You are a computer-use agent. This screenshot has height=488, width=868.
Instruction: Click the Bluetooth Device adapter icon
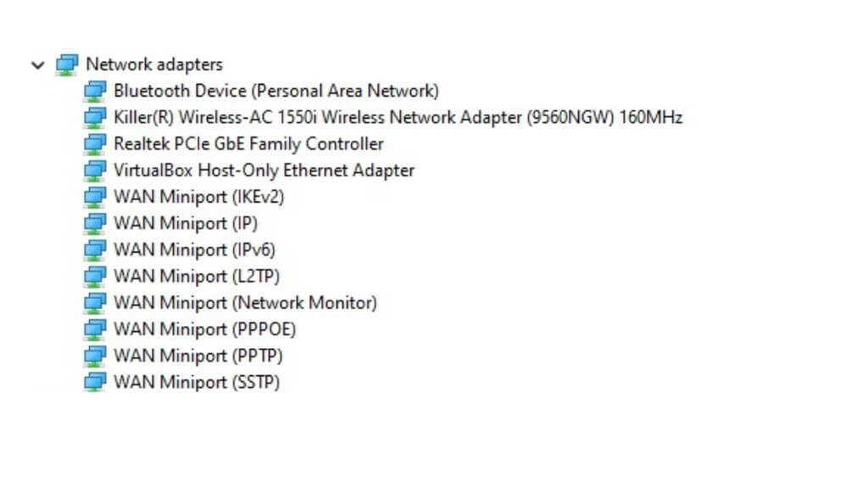click(x=95, y=91)
